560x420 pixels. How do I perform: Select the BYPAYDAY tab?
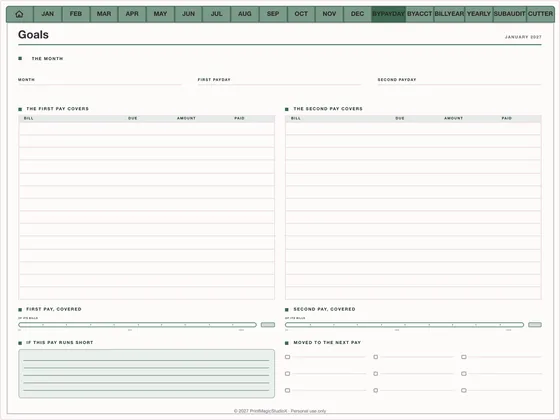[x=388, y=14]
